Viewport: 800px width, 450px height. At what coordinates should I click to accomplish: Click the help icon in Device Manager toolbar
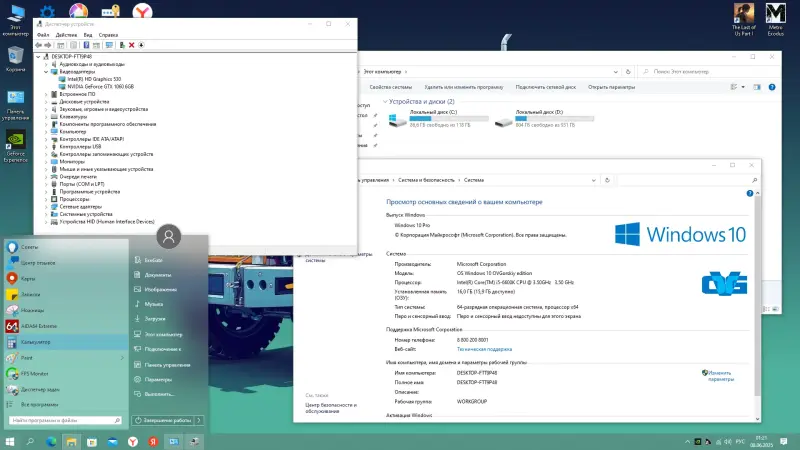pos(86,45)
